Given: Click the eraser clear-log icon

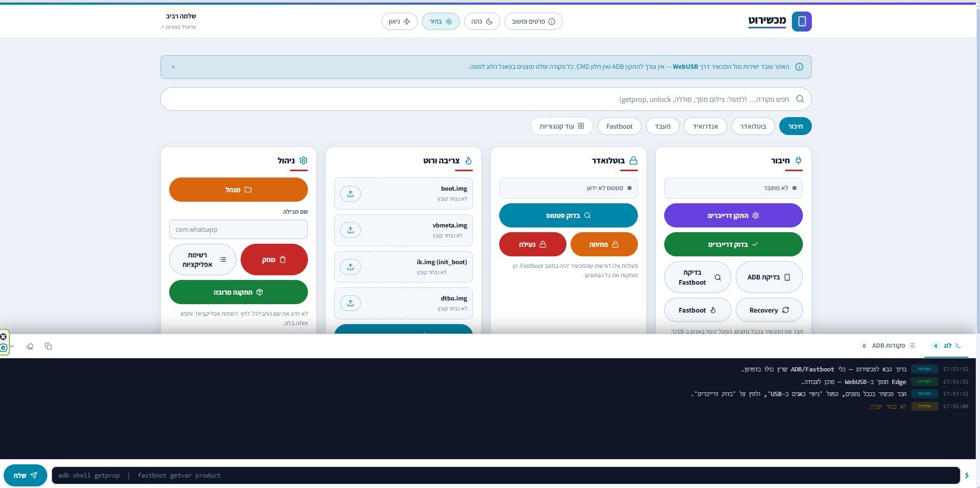Looking at the screenshot, I should tap(30, 346).
